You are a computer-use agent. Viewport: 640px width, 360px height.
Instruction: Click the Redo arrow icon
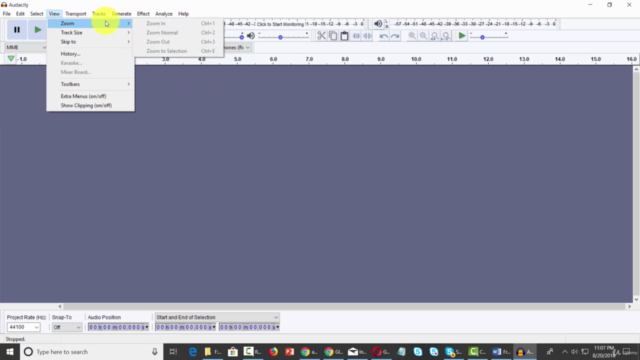tap(395, 36)
